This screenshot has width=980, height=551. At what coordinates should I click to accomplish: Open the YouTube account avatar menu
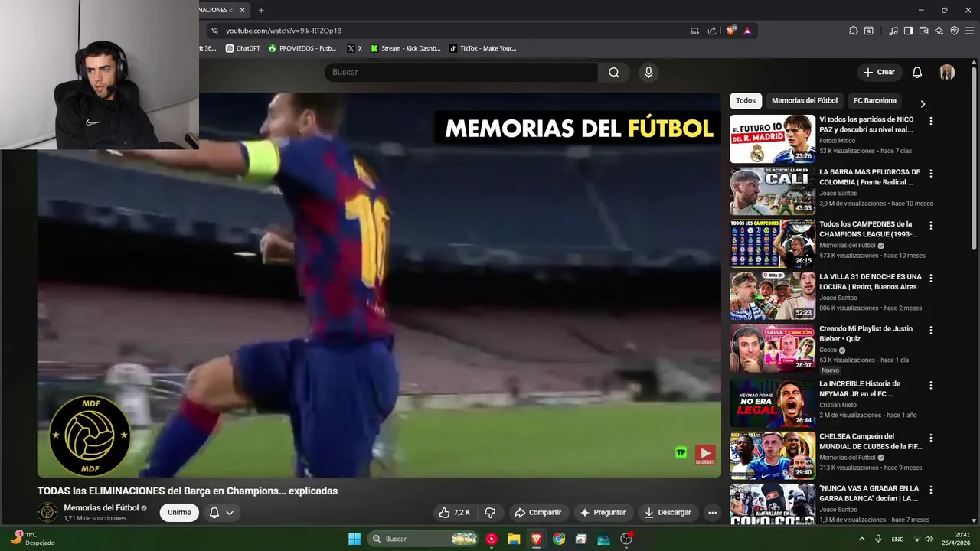click(x=947, y=72)
